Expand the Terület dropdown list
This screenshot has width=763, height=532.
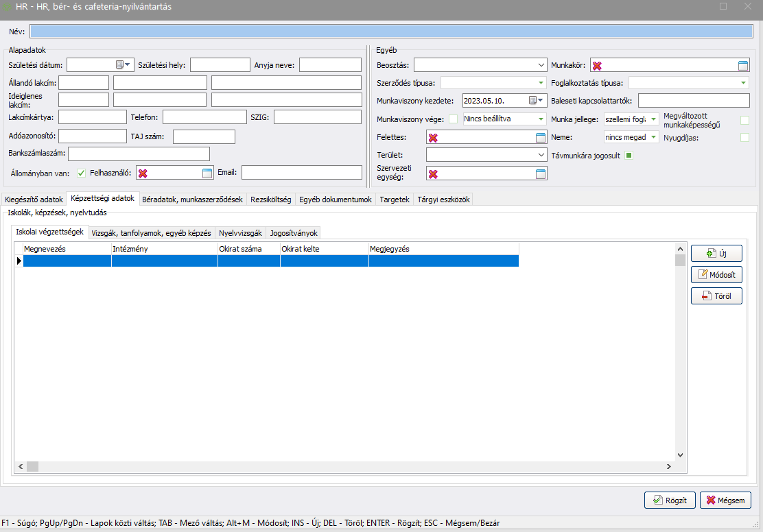click(541, 156)
